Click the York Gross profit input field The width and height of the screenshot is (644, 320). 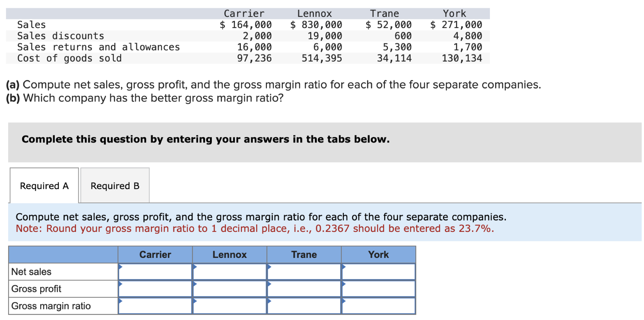tap(378, 288)
